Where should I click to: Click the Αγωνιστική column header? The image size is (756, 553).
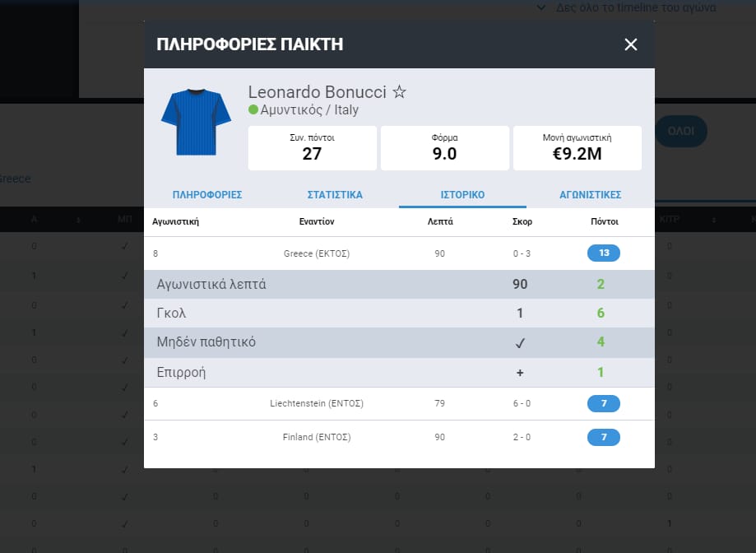pyautogui.click(x=175, y=222)
